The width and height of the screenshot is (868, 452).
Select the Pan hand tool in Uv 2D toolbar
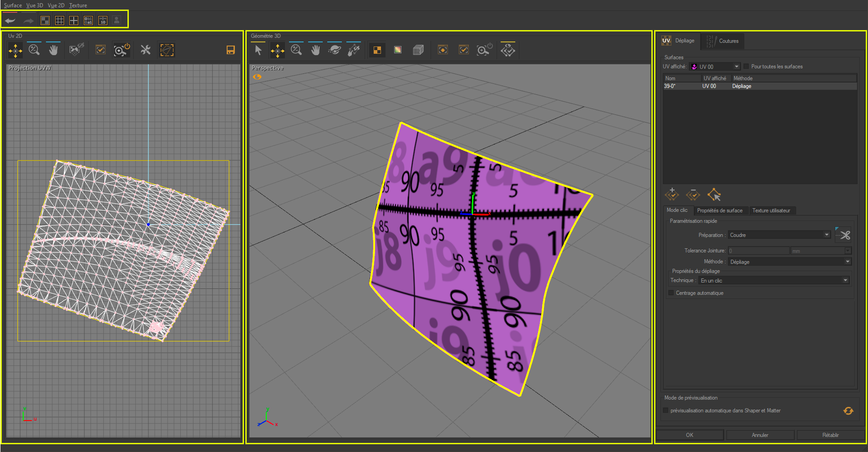(53, 50)
